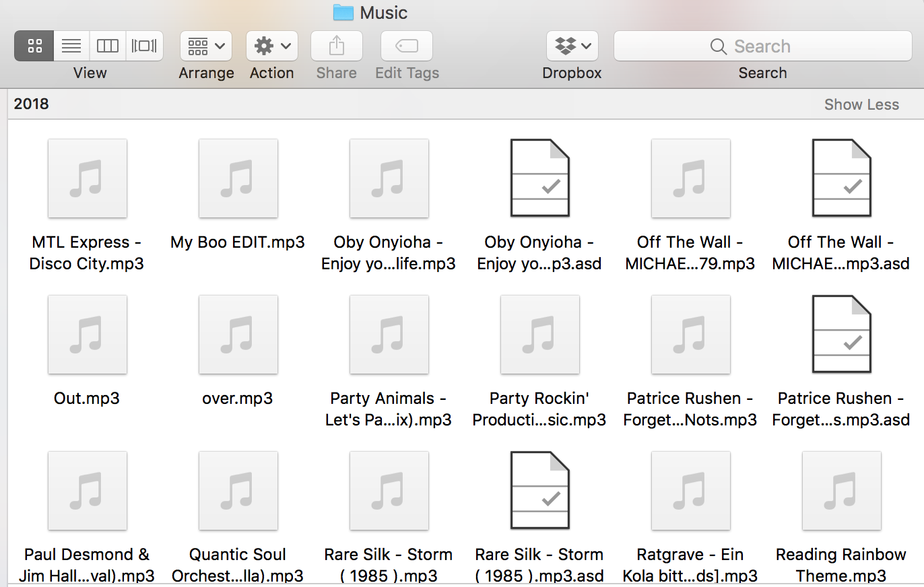Select the Party Rockin' Producti...sic.mp3 icon
This screenshot has width=924, height=587.
(x=540, y=335)
